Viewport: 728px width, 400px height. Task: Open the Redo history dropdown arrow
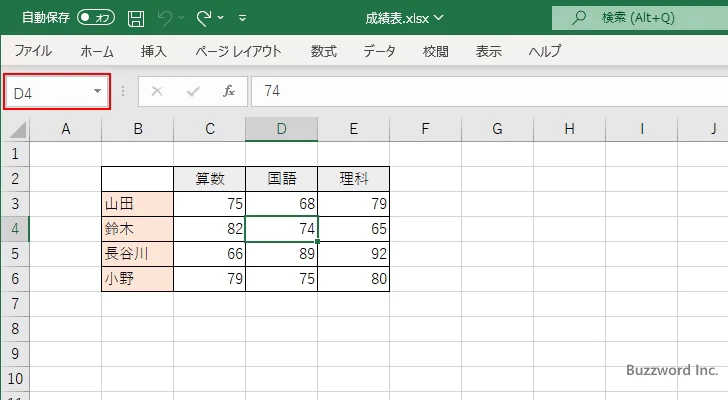point(221,18)
